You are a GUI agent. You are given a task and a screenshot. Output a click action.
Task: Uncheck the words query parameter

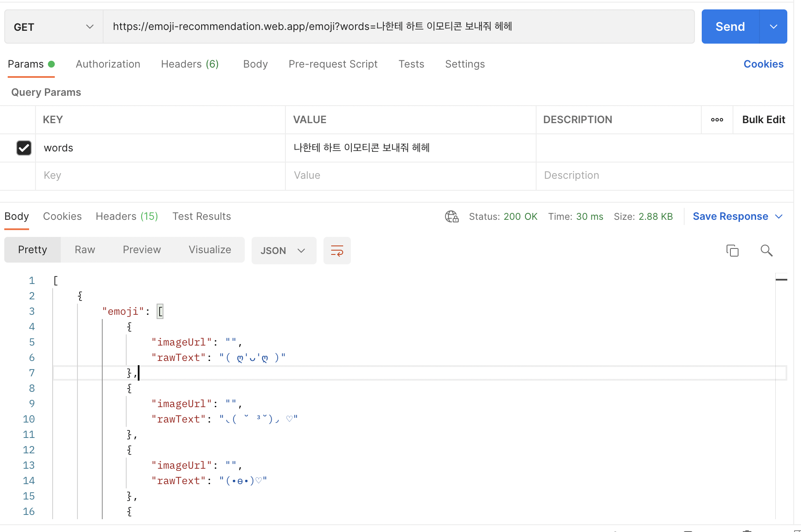[24, 148]
